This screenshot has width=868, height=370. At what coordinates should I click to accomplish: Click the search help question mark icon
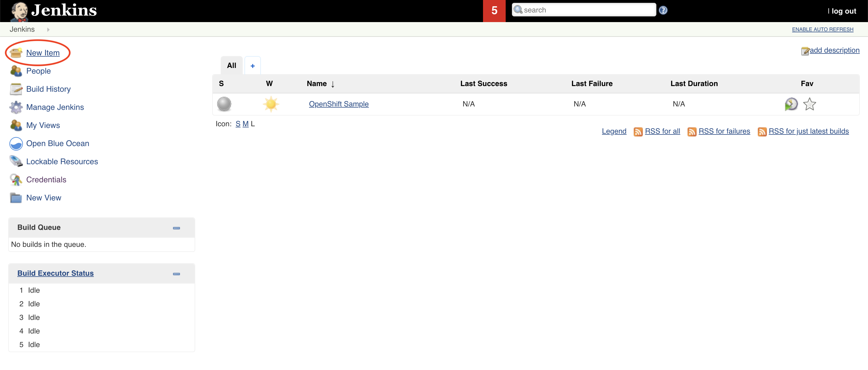663,10
